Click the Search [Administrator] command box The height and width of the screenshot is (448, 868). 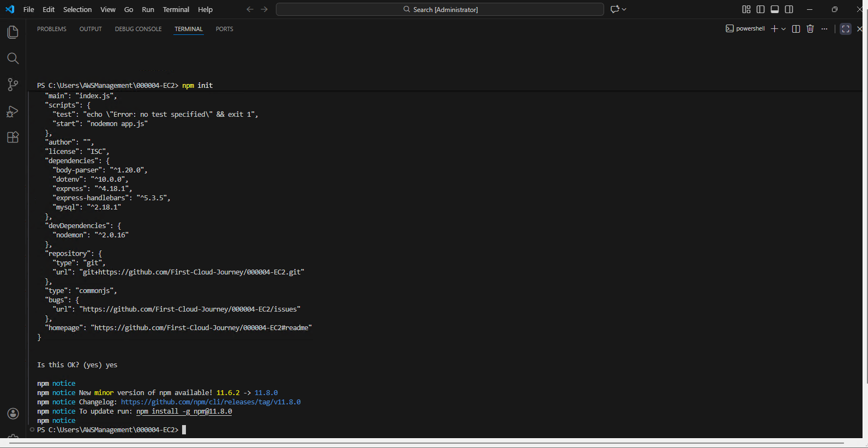click(x=439, y=9)
